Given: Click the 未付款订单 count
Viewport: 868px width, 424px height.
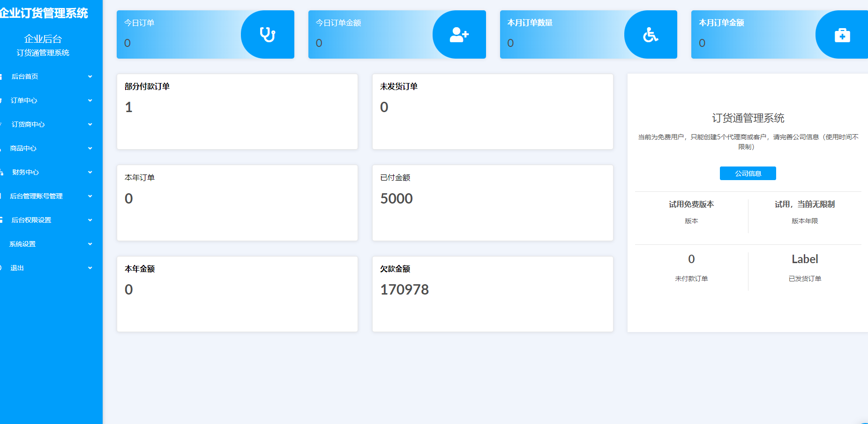Looking at the screenshot, I should 691,259.
